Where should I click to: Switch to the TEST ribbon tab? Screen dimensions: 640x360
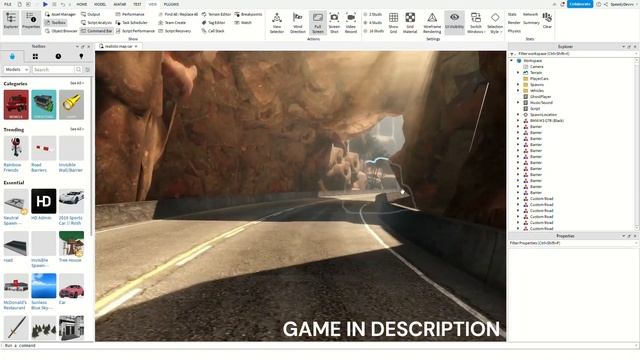[x=137, y=4]
